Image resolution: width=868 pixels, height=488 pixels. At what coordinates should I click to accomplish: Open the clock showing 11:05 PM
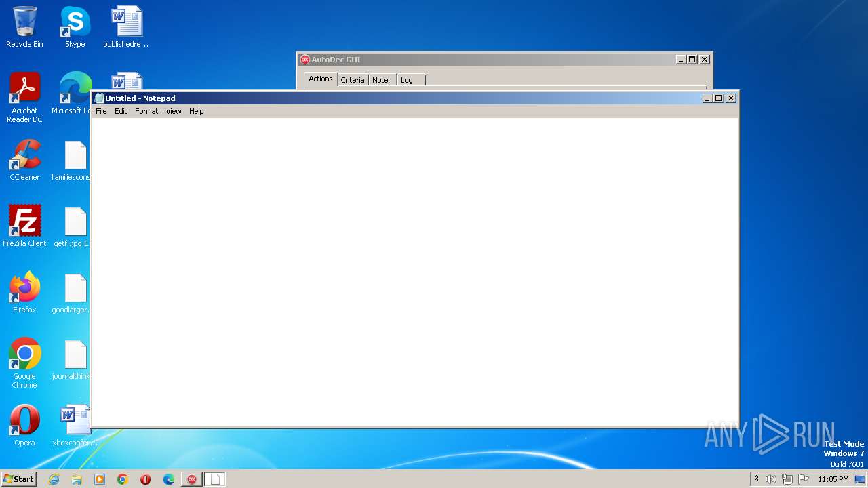pos(833,479)
